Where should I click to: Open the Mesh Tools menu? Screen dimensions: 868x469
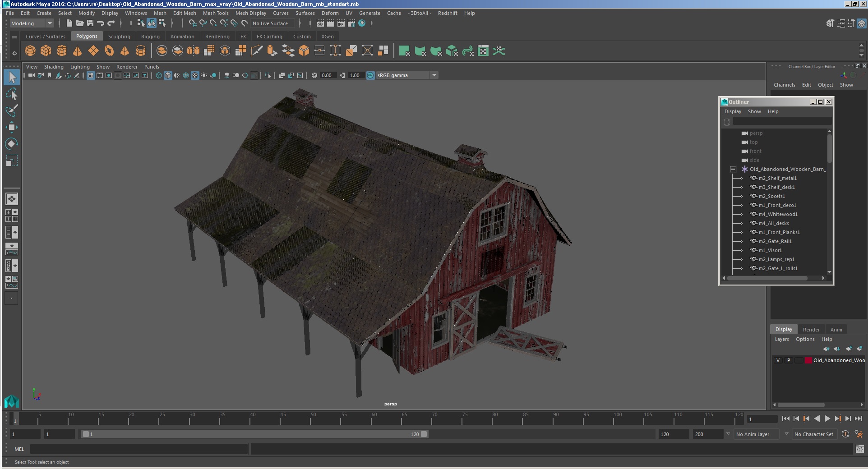pyautogui.click(x=216, y=13)
